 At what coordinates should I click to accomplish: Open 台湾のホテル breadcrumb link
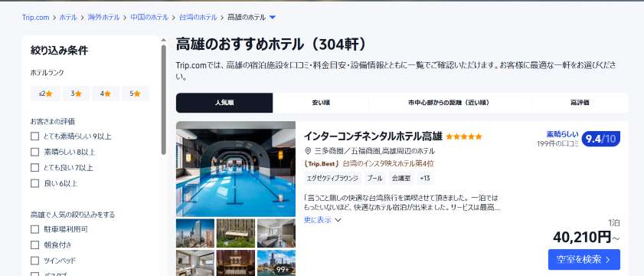[x=198, y=18]
